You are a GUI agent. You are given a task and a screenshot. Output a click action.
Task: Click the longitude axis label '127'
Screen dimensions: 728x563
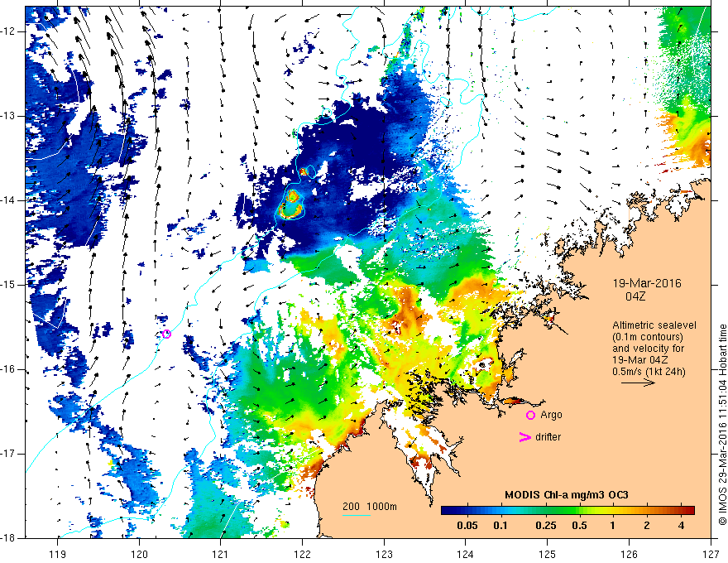coord(711,554)
